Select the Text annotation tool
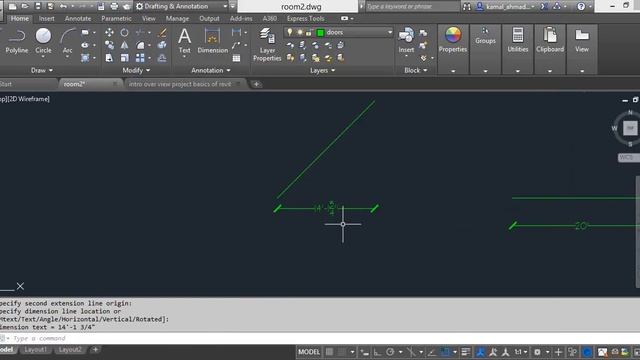The height and width of the screenshot is (360, 640). pyautogui.click(x=184, y=41)
